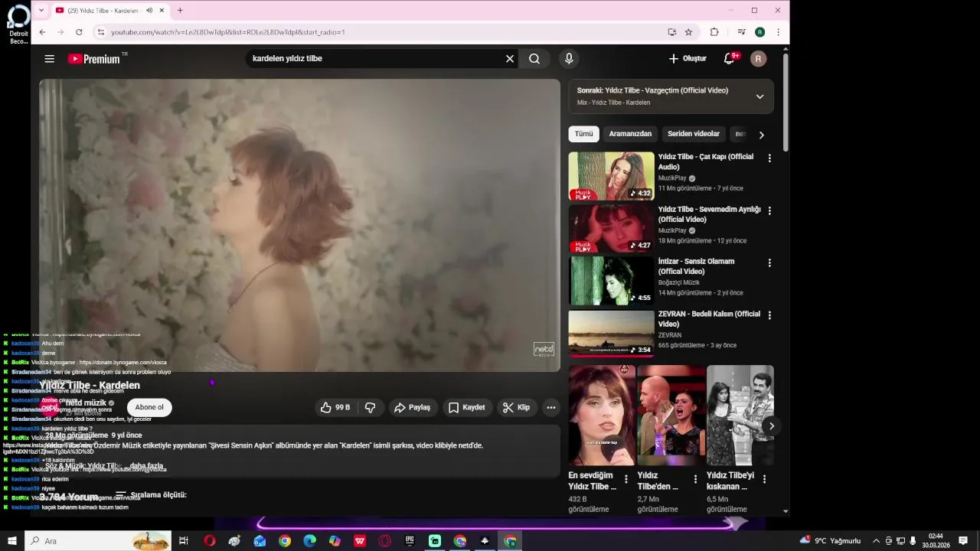
Task: Like the video showing 99 B
Action: (335, 408)
